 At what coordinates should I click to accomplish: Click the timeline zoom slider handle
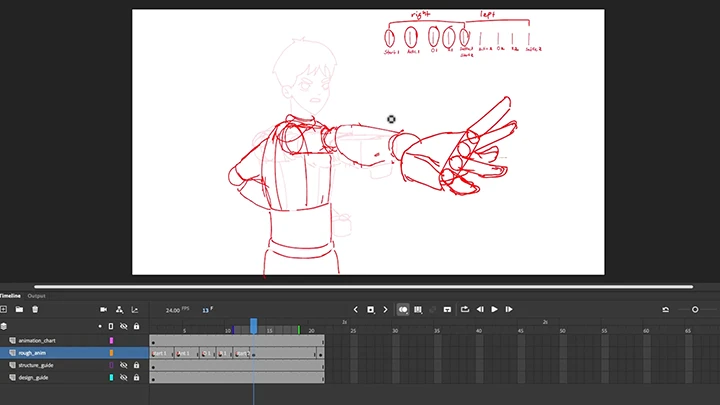[695, 310]
